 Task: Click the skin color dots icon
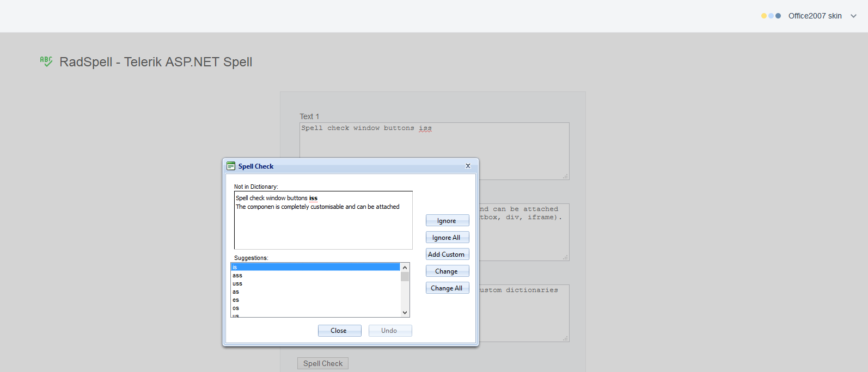(771, 16)
